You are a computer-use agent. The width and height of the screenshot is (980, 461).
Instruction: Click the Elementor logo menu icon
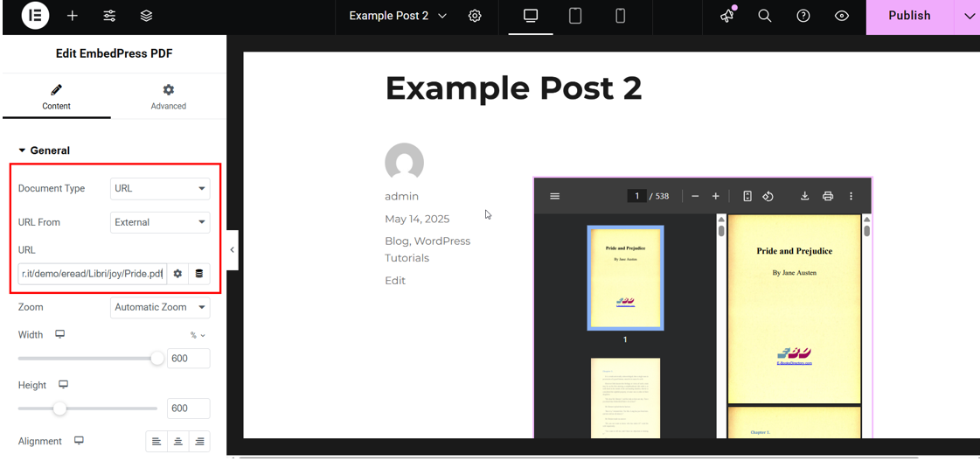(35, 16)
